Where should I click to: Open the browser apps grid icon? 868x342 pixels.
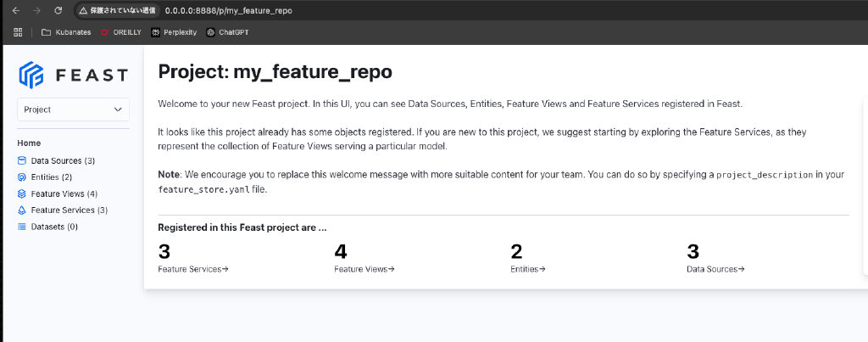pyautogui.click(x=18, y=32)
